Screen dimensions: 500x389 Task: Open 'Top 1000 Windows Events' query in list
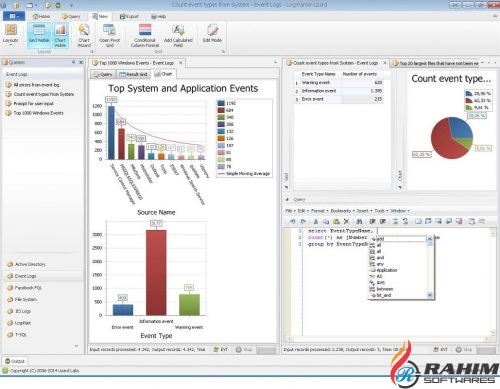point(35,113)
